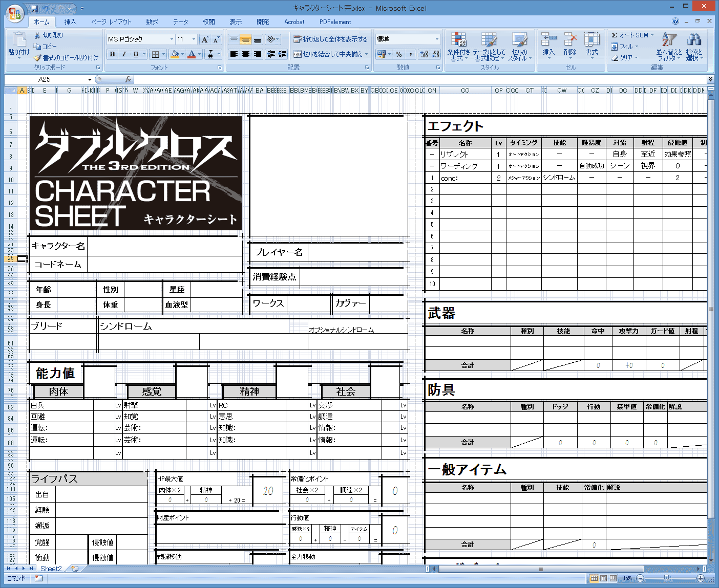Insert cells with 挿入 button
719x588 pixels.
point(548,46)
